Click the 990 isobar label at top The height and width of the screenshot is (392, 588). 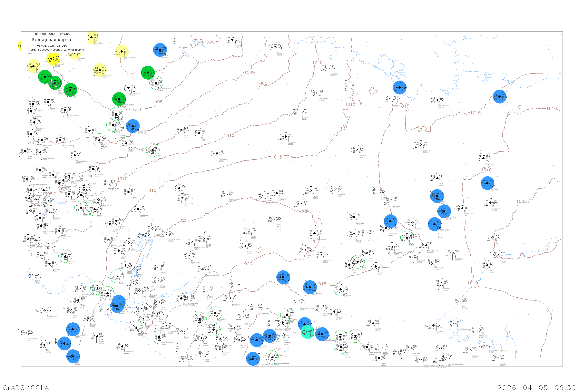(x=210, y=42)
